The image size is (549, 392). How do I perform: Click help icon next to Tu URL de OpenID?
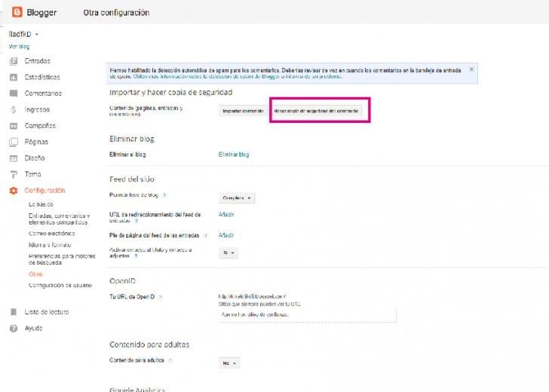click(161, 297)
